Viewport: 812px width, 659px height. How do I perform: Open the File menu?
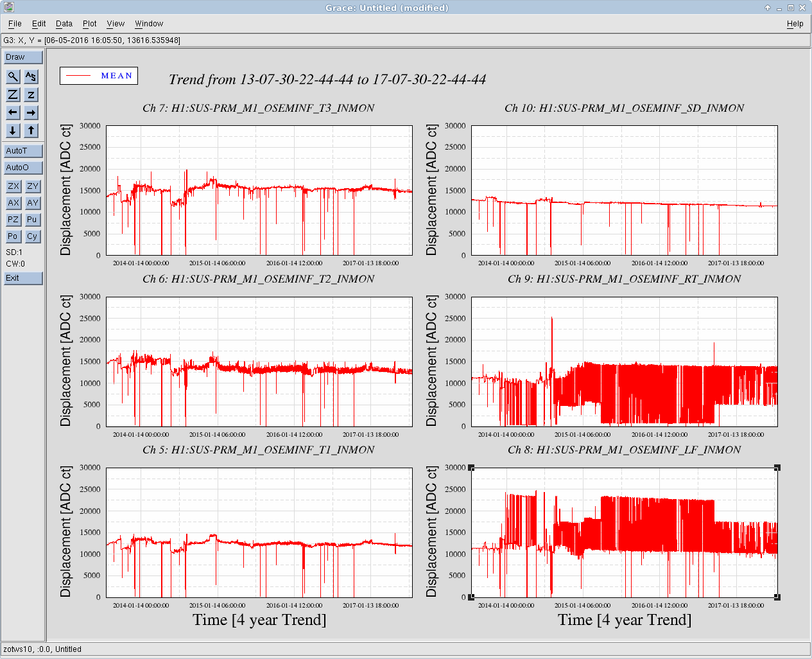(15, 24)
